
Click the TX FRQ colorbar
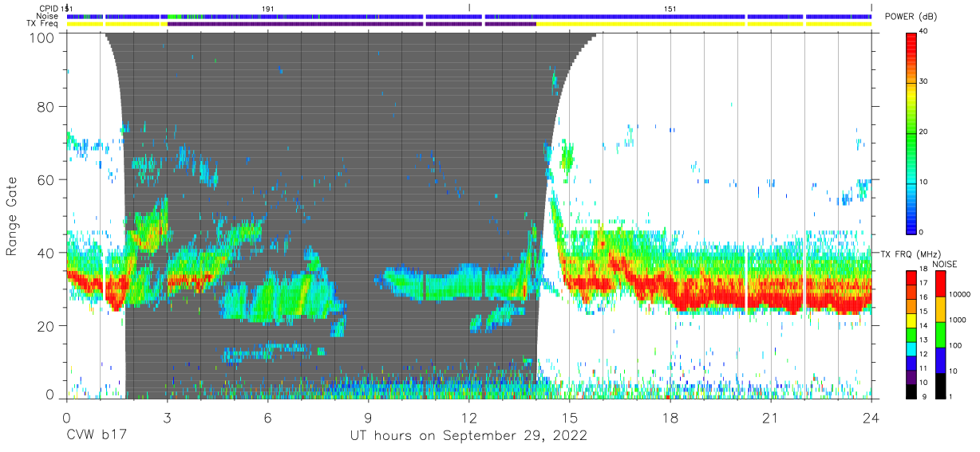[911, 334]
